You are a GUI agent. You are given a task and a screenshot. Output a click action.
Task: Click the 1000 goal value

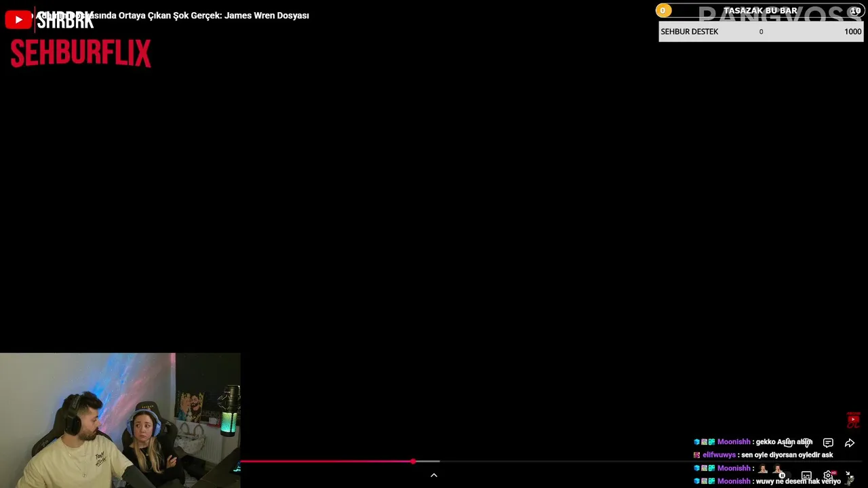coord(852,32)
